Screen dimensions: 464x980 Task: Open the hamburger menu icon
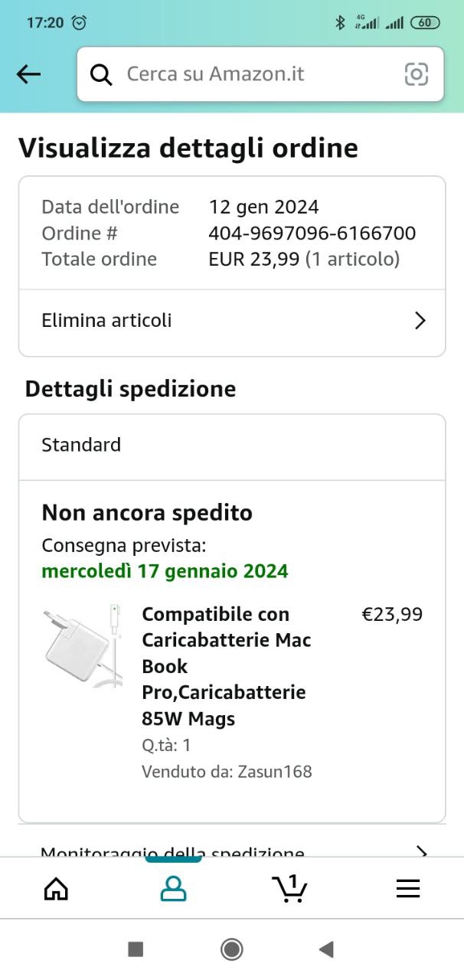(x=407, y=888)
